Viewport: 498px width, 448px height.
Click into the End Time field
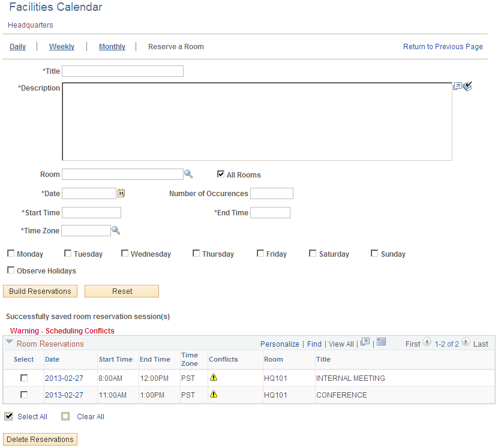(270, 212)
